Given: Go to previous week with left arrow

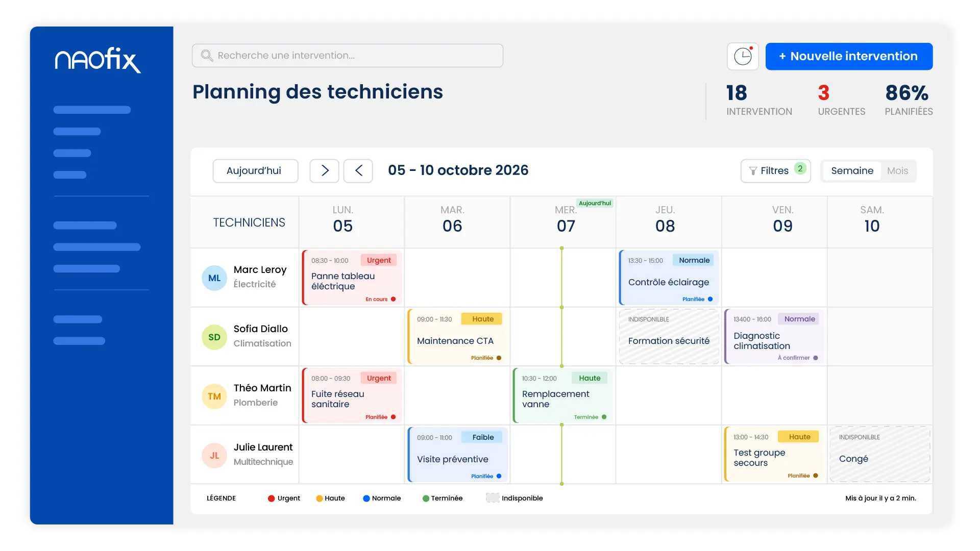Looking at the screenshot, I should (358, 170).
